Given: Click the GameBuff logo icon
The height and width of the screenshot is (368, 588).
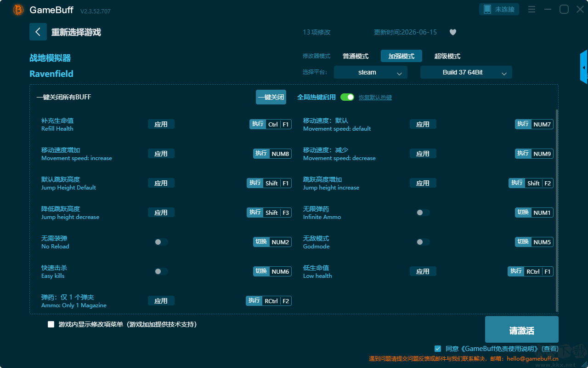Looking at the screenshot, I should coord(18,10).
